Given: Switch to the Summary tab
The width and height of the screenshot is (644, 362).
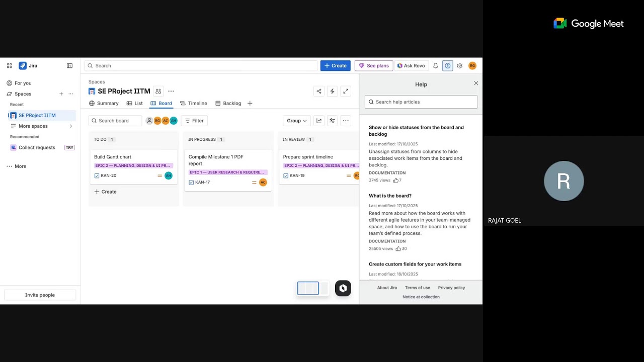Looking at the screenshot, I should pyautogui.click(x=104, y=103).
